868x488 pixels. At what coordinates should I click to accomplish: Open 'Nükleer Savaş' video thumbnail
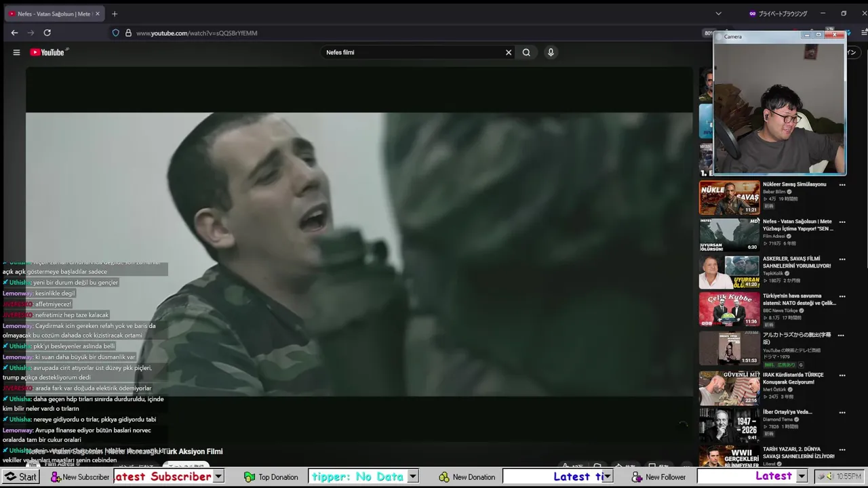tap(729, 197)
